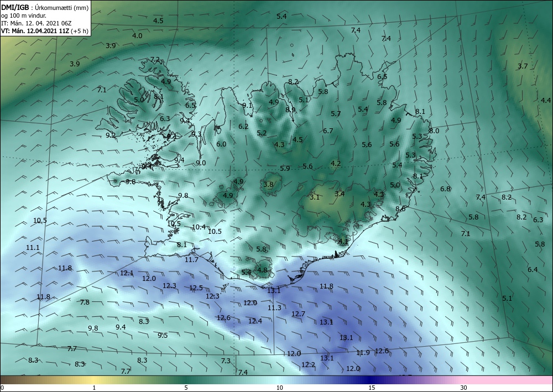Click the map value "12.1"
Viewport: 553px width, 392px height.
click(x=127, y=273)
